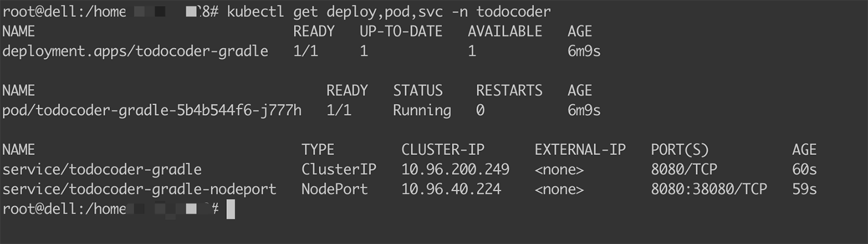Viewport: 868px width, 244px height.
Task: Click the 8080/TCP port value
Action: pos(684,169)
